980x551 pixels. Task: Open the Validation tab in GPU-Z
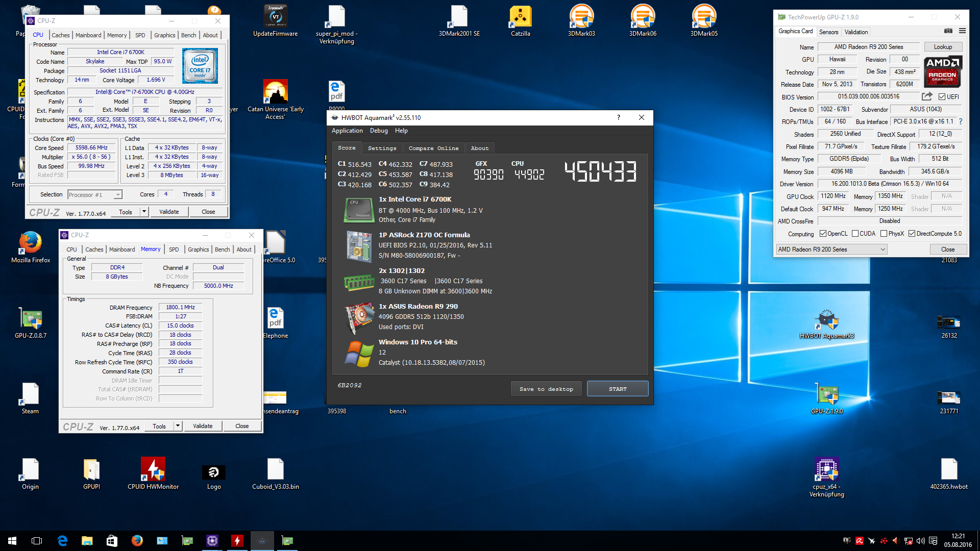pos(856,32)
